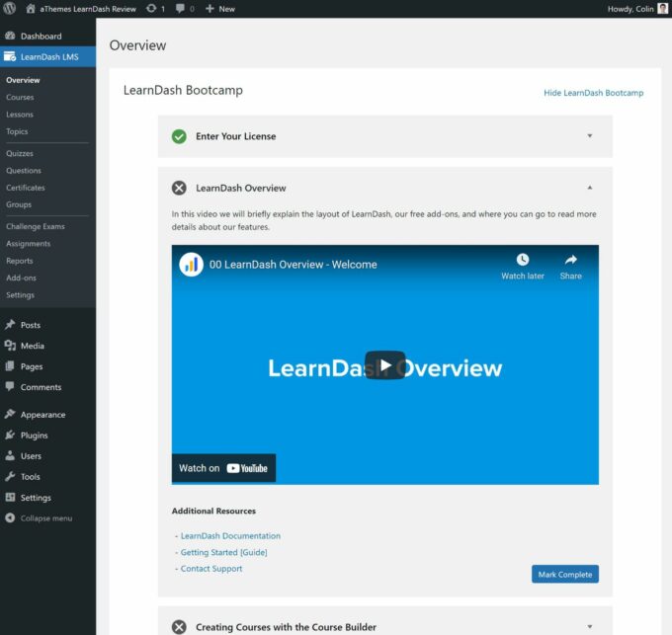Click the Plugins plug icon
672x635 pixels.
10,436
